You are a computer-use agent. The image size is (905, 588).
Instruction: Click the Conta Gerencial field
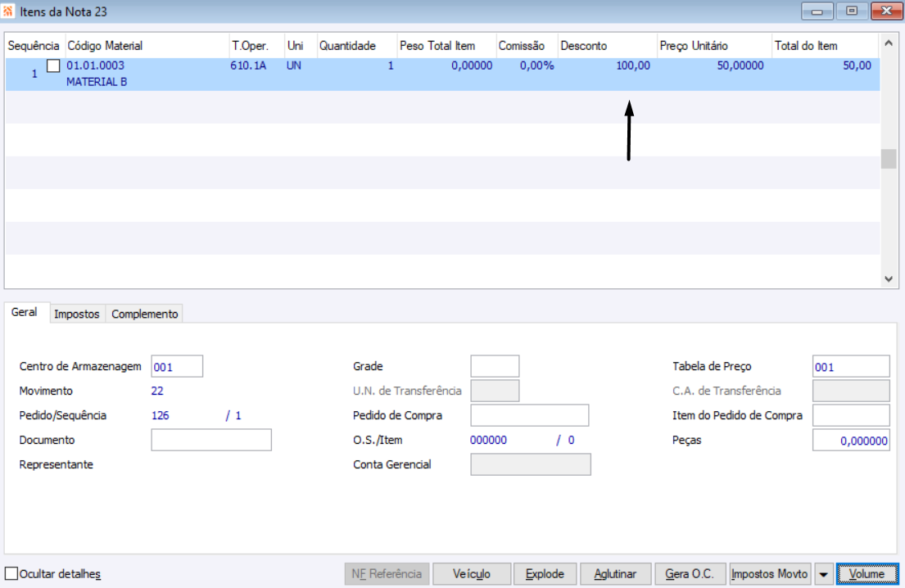point(531,464)
